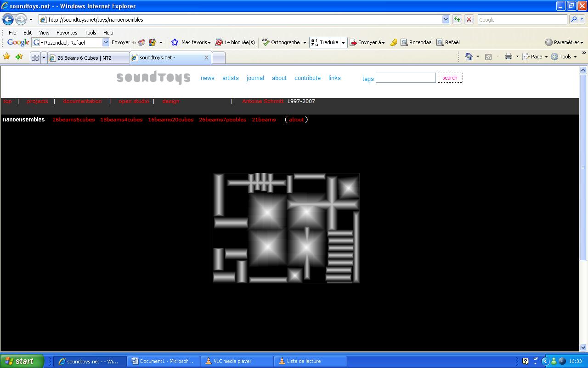The height and width of the screenshot is (368, 588).
Task: Click the Envoyer search button
Action: coord(121,42)
